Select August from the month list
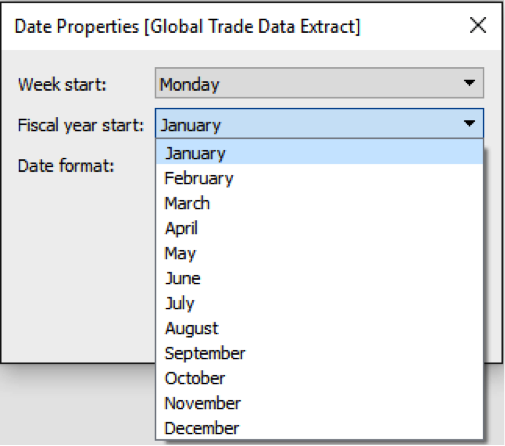Screen dimensions: 505x446 [x=319, y=328]
